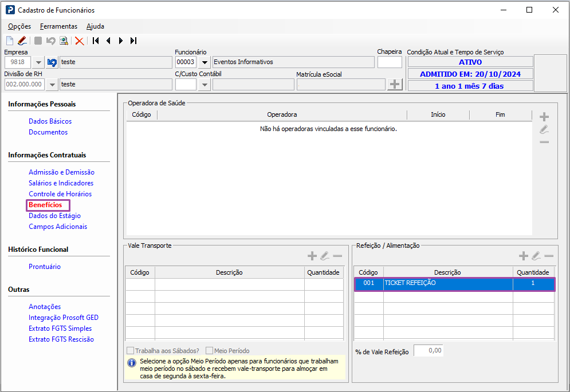Open the Opções menu
The image size is (570, 392).
tap(19, 26)
